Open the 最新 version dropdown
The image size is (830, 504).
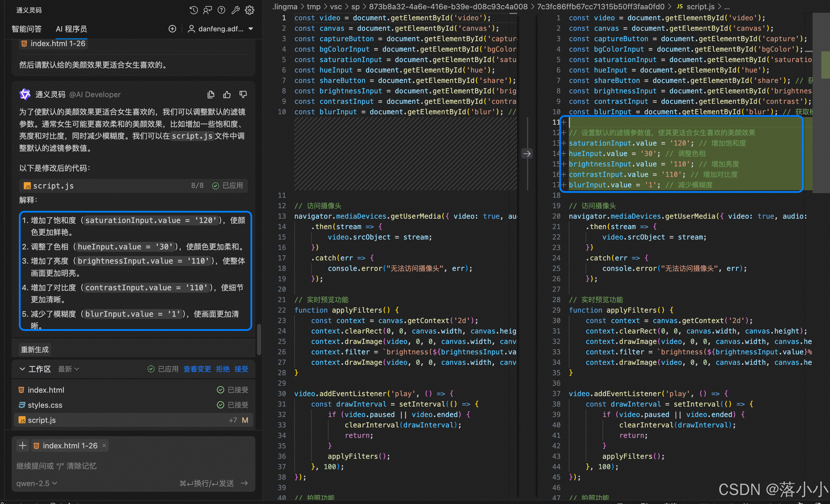(x=68, y=369)
